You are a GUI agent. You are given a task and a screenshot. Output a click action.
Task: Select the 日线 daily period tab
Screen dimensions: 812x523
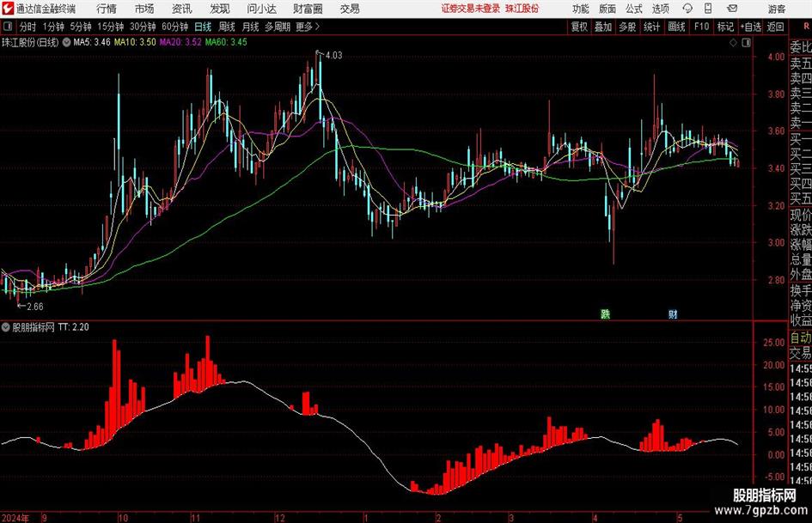(x=203, y=27)
